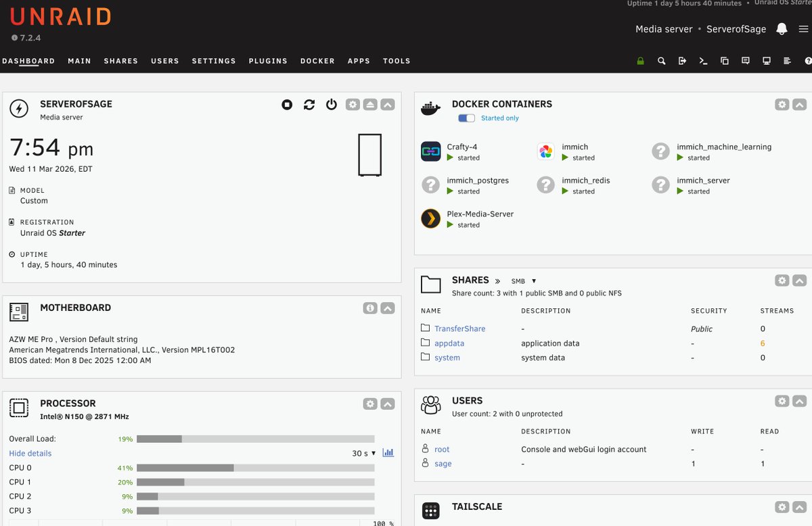Image resolution: width=812 pixels, height=526 pixels.
Task: Go to the Main tab
Action: tap(79, 61)
